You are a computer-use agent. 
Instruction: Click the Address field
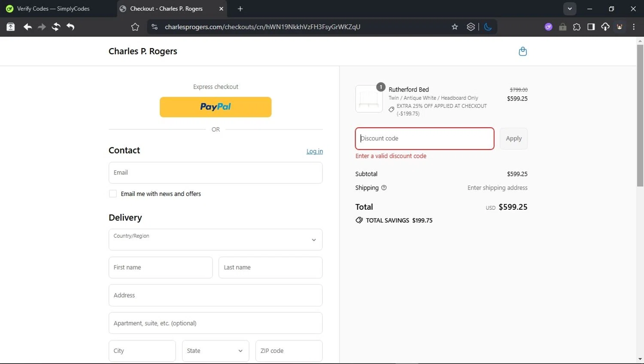[216, 295]
